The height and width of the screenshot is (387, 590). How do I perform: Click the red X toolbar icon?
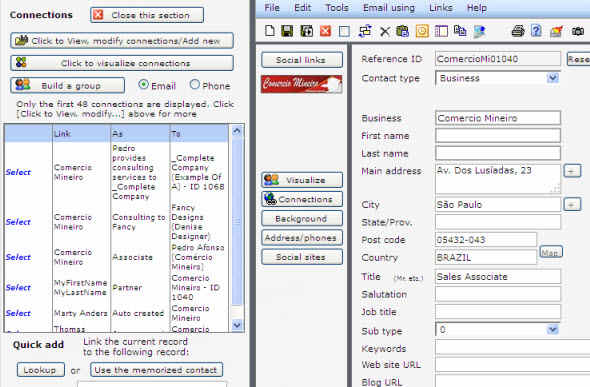click(x=325, y=31)
